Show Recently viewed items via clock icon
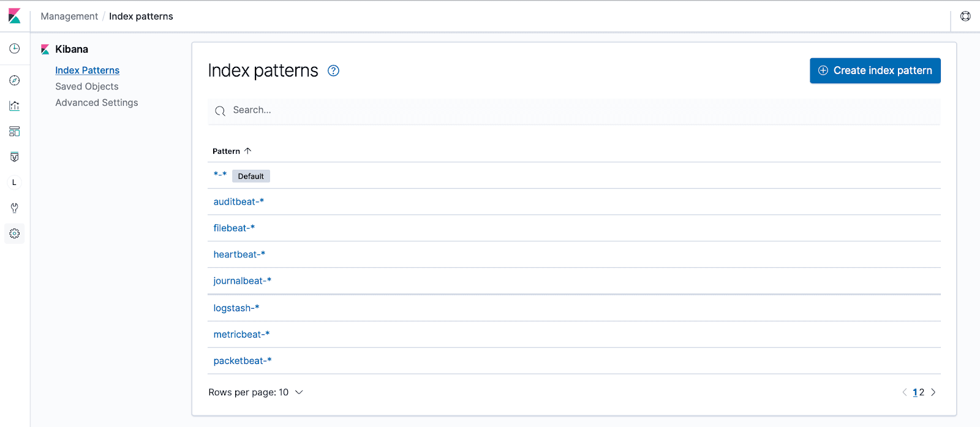This screenshot has height=427, width=980. pos(14,48)
